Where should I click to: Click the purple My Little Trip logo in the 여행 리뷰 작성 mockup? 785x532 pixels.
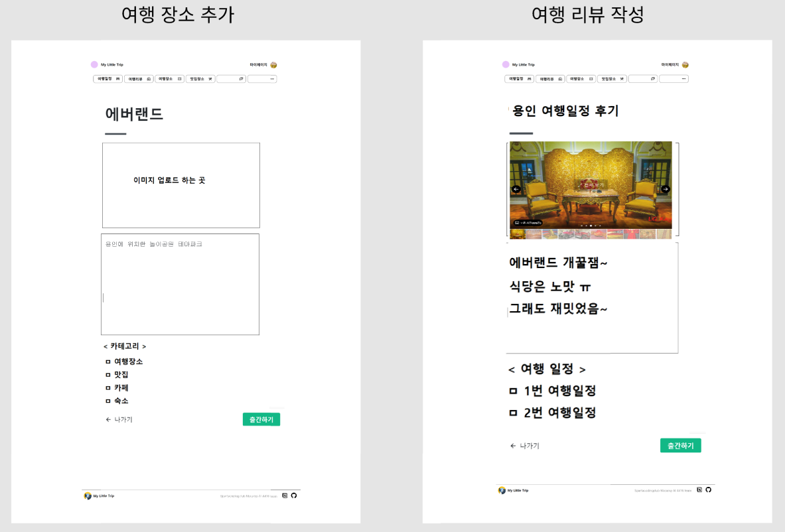point(506,64)
